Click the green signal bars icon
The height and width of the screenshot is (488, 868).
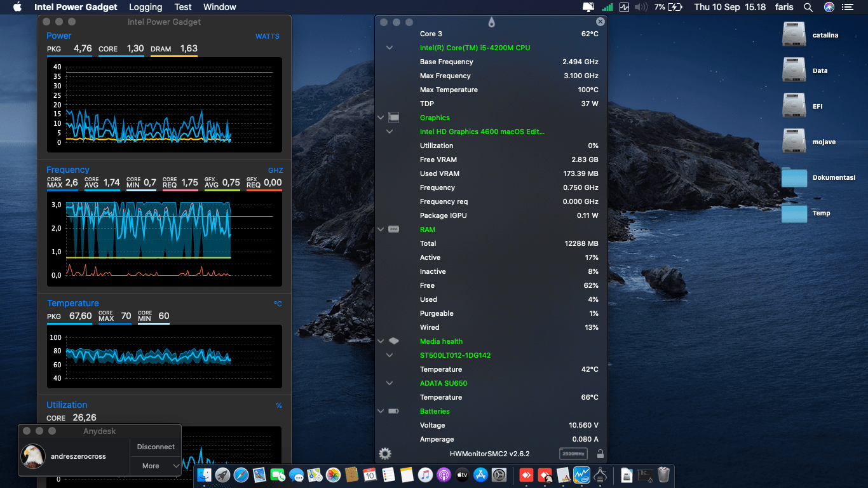click(607, 7)
